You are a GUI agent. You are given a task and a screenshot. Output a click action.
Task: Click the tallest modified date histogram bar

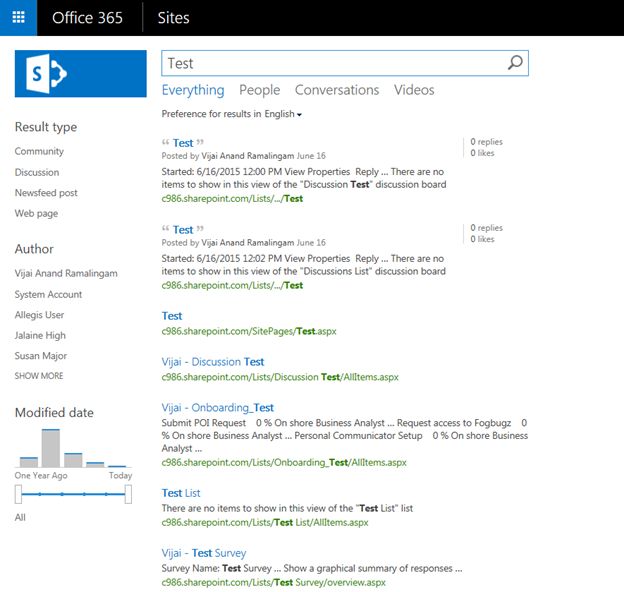point(50,448)
